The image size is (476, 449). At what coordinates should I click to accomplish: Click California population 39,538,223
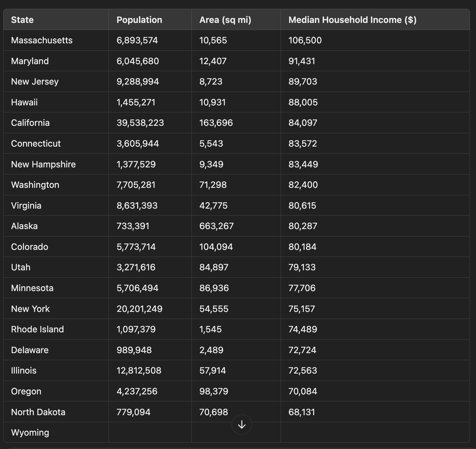pos(140,123)
